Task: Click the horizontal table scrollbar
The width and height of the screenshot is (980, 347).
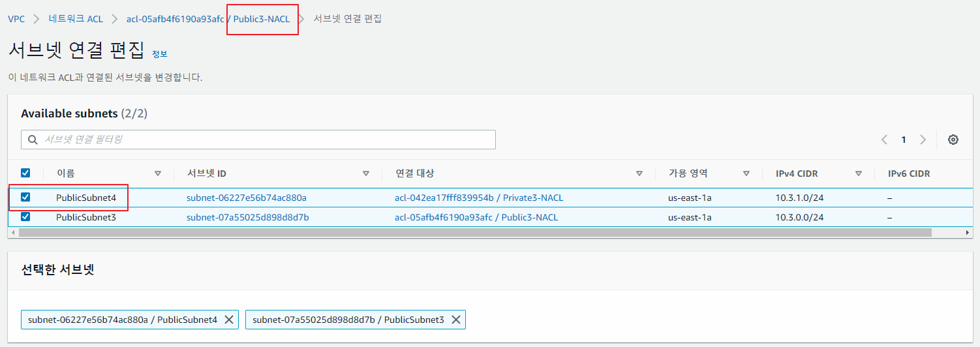Action: coord(474,232)
